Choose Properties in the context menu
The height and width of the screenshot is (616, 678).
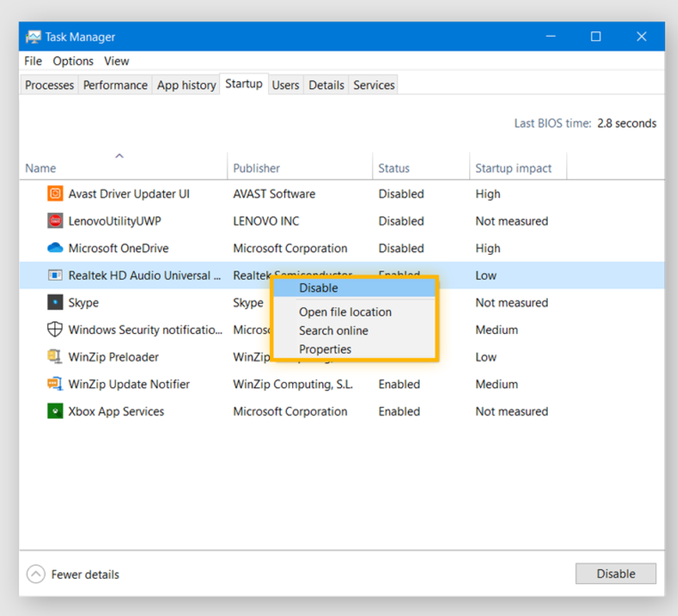coord(354,349)
